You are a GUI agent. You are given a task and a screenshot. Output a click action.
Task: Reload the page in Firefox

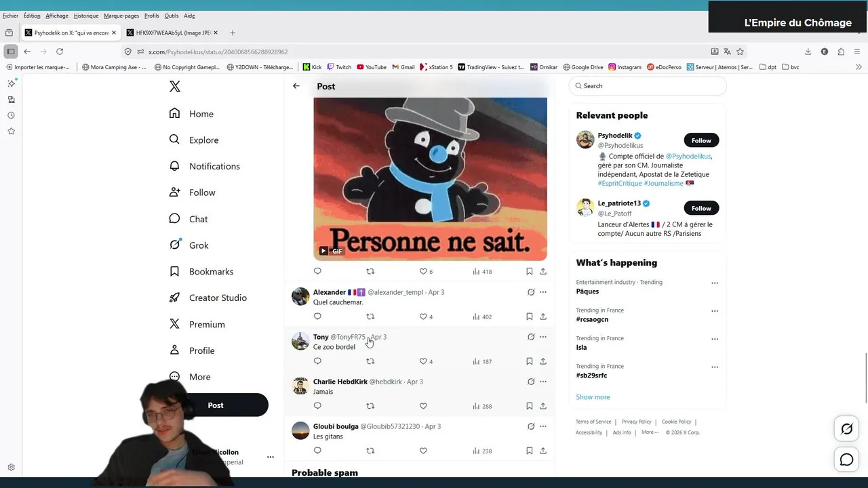coord(60,52)
